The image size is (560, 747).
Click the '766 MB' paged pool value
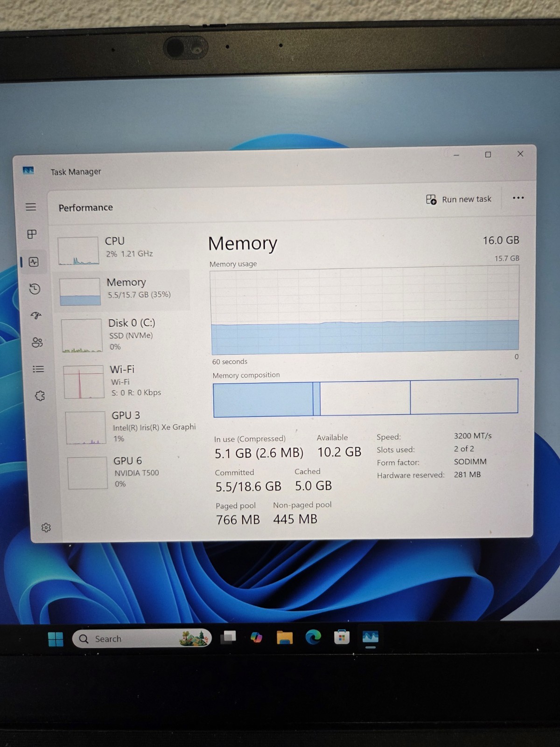pyautogui.click(x=238, y=520)
